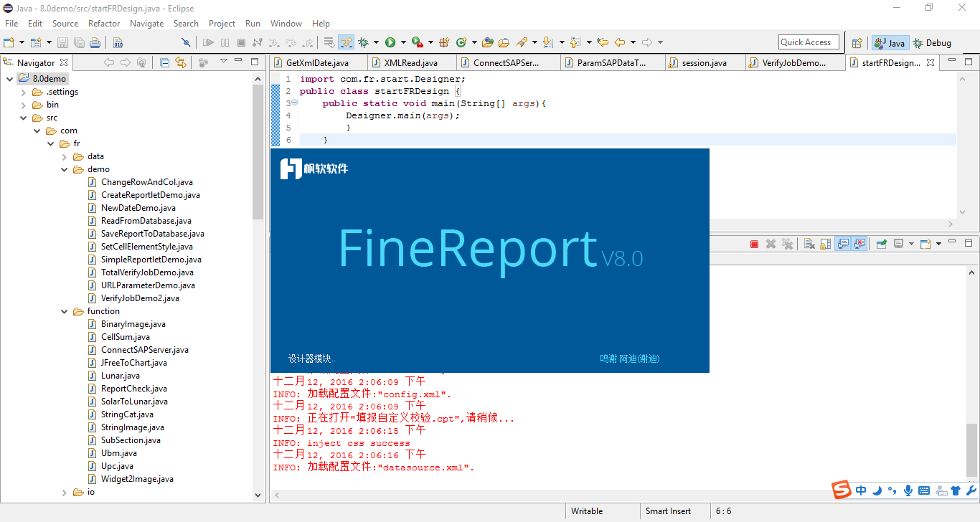The height and width of the screenshot is (522, 980).
Task: Collapse the demo folder
Action: [x=65, y=169]
